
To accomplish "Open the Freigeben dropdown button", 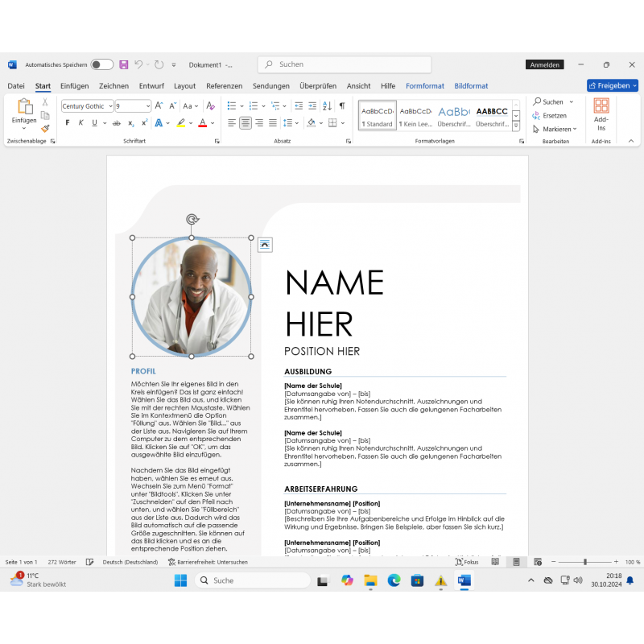I will (613, 85).
